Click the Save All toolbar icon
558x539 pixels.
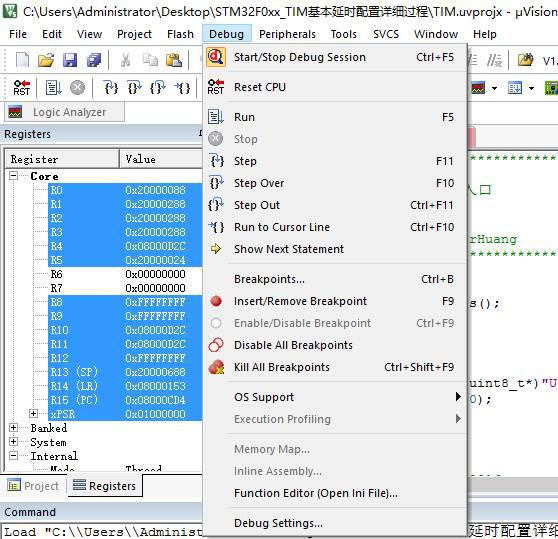[x=94, y=60]
